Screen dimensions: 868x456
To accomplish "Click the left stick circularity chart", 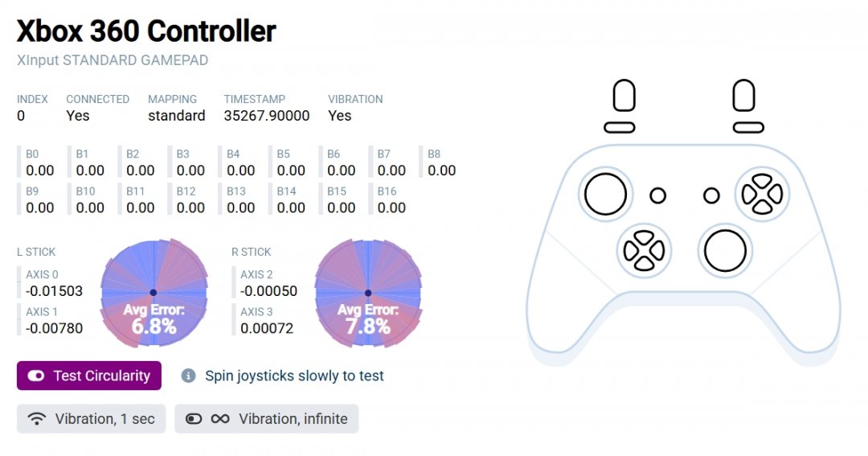I will (x=153, y=293).
